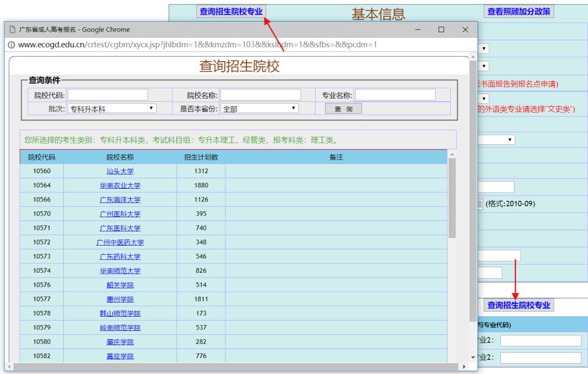Image resolution: width=588 pixels, height=374 pixels.
Task: Open the 广东海洋大学 link
Action: [120, 200]
